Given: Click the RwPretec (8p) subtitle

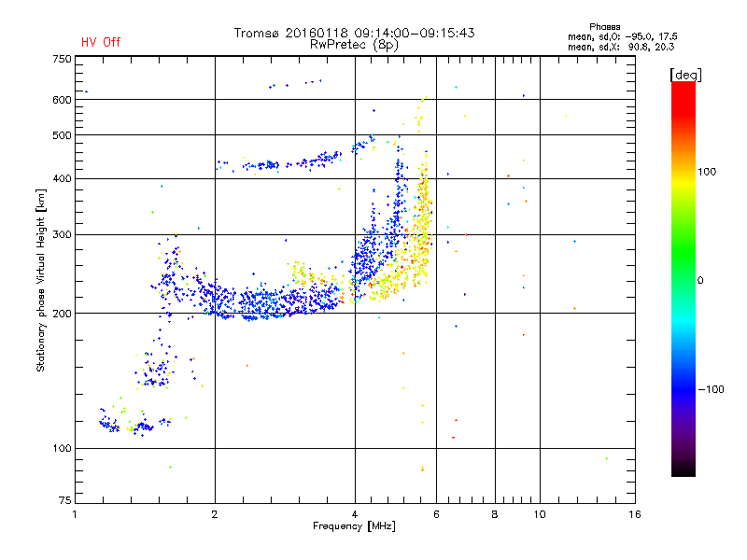Looking at the screenshot, I should point(354,45).
